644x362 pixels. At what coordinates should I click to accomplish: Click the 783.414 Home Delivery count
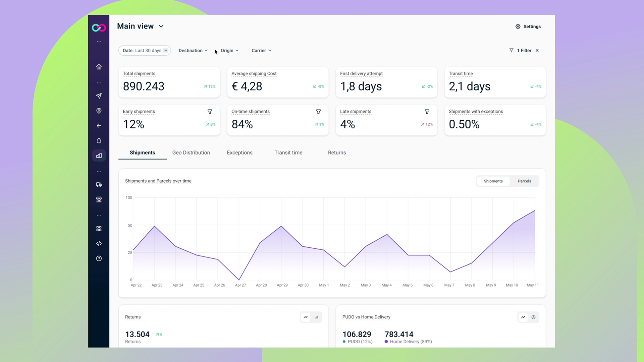pyautogui.click(x=399, y=334)
